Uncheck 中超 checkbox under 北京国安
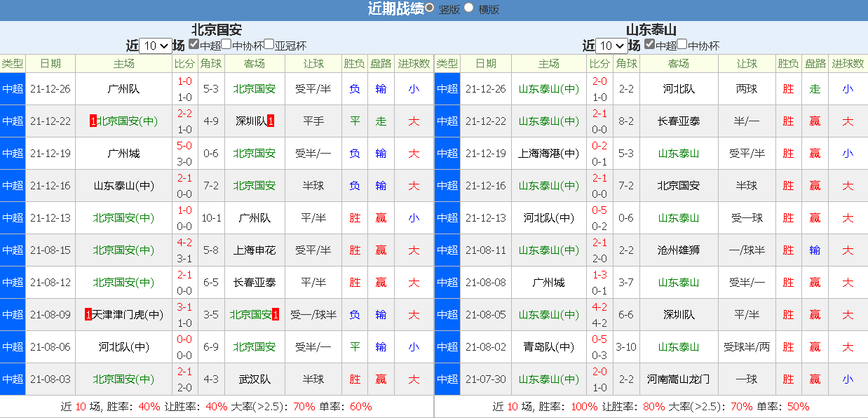868x418 pixels. click(x=194, y=44)
